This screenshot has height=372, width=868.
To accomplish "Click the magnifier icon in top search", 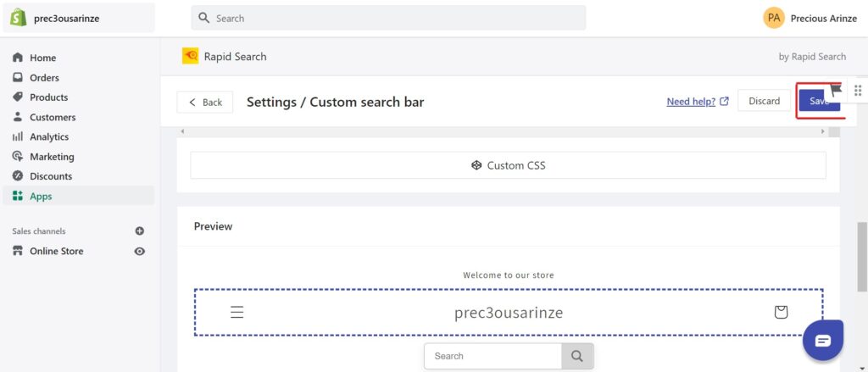I will (x=203, y=18).
